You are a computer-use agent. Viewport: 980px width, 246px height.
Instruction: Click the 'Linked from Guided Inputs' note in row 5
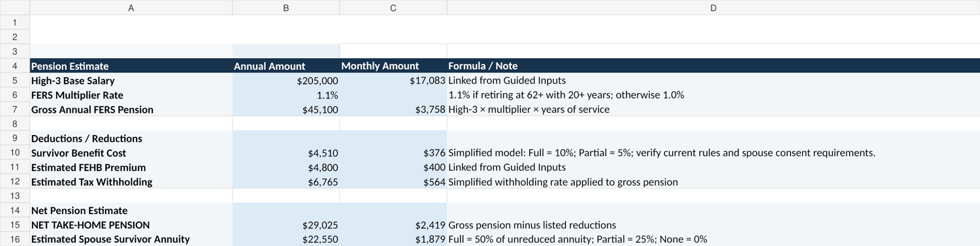(x=713, y=80)
